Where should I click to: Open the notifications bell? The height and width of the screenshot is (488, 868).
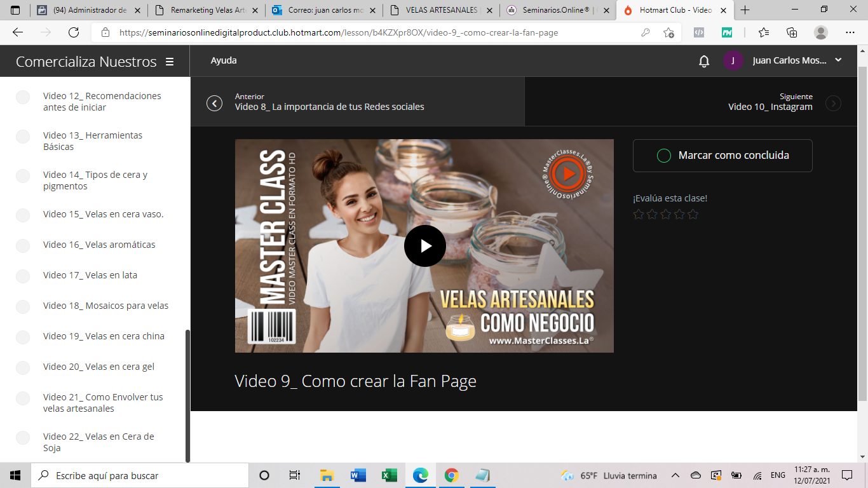tap(704, 61)
